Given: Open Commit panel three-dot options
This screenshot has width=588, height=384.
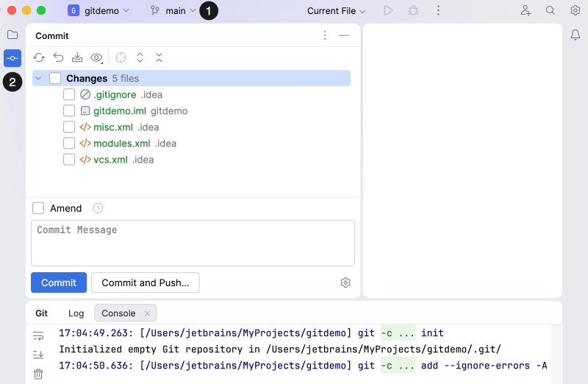Looking at the screenshot, I should coord(325,35).
